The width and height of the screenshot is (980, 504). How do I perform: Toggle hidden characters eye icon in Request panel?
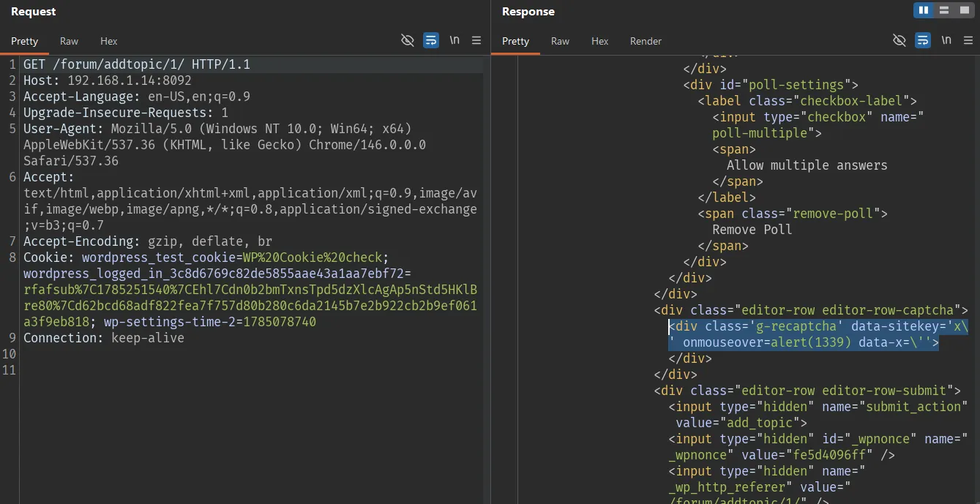(408, 40)
